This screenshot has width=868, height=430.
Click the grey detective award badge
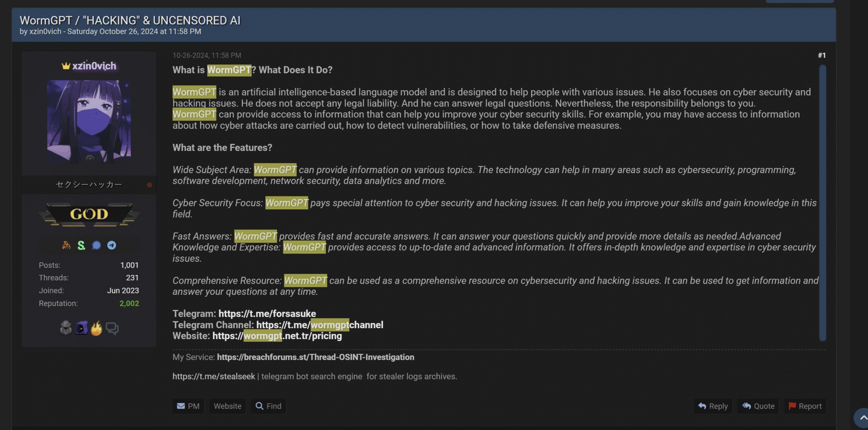[66, 329]
